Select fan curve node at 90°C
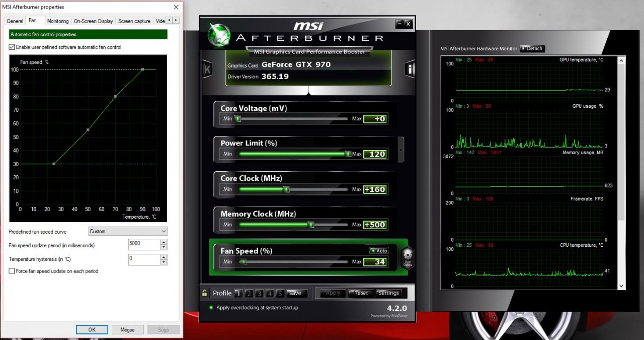Image resolution: width=644 pixels, height=340 pixels. point(142,69)
